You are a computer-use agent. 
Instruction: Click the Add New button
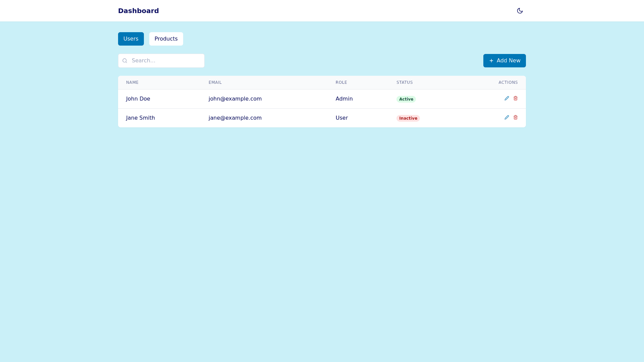pyautogui.click(x=504, y=61)
